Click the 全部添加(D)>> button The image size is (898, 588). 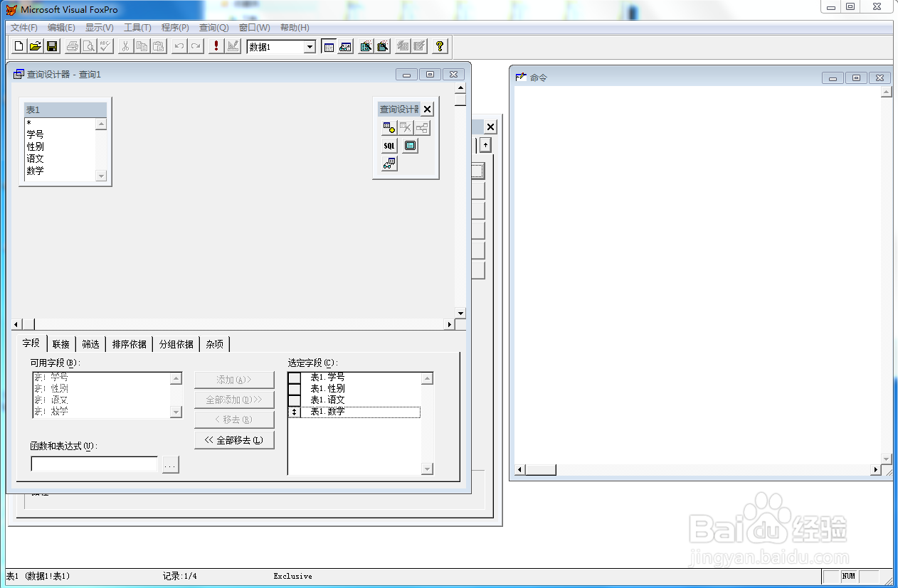click(x=234, y=400)
